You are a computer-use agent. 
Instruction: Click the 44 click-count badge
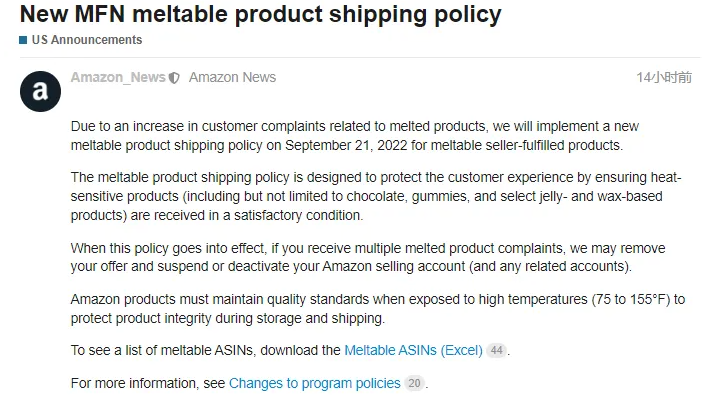point(497,350)
